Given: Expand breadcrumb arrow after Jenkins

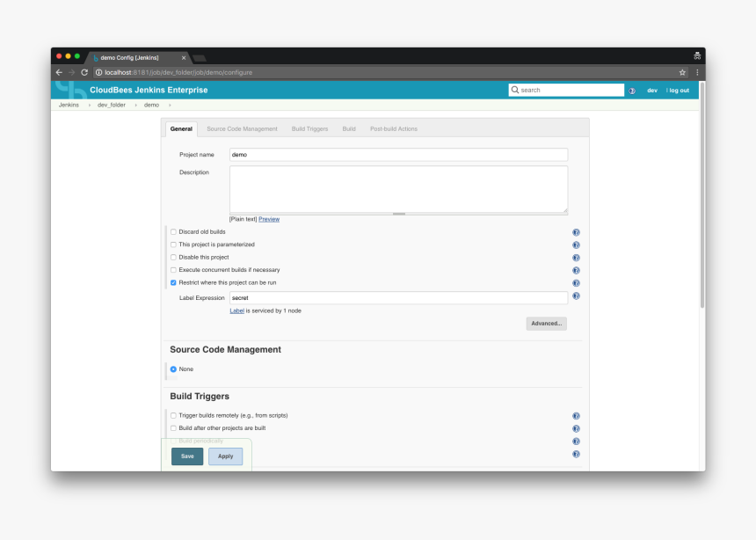Looking at the screenshot, I should pos(89,106).
